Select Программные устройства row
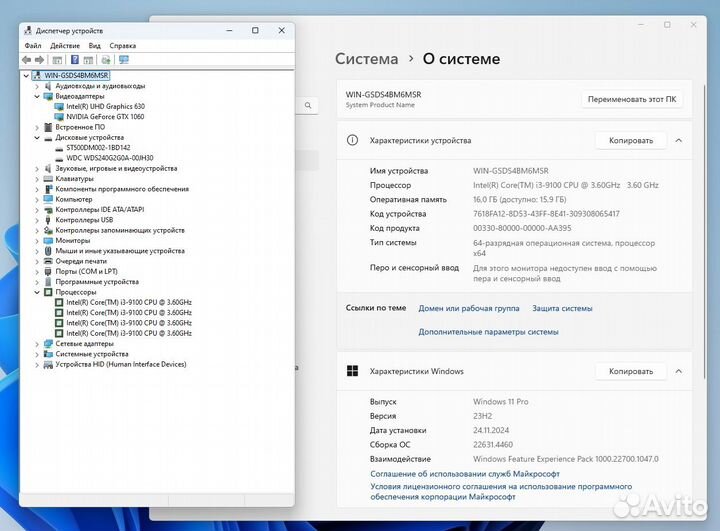 click(97, 282)
